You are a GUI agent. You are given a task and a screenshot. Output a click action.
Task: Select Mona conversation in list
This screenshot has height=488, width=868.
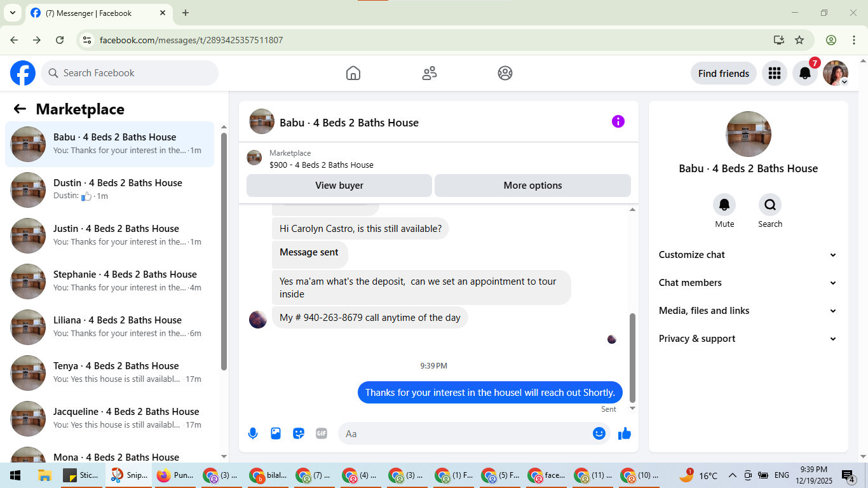(x=109, y=454)
